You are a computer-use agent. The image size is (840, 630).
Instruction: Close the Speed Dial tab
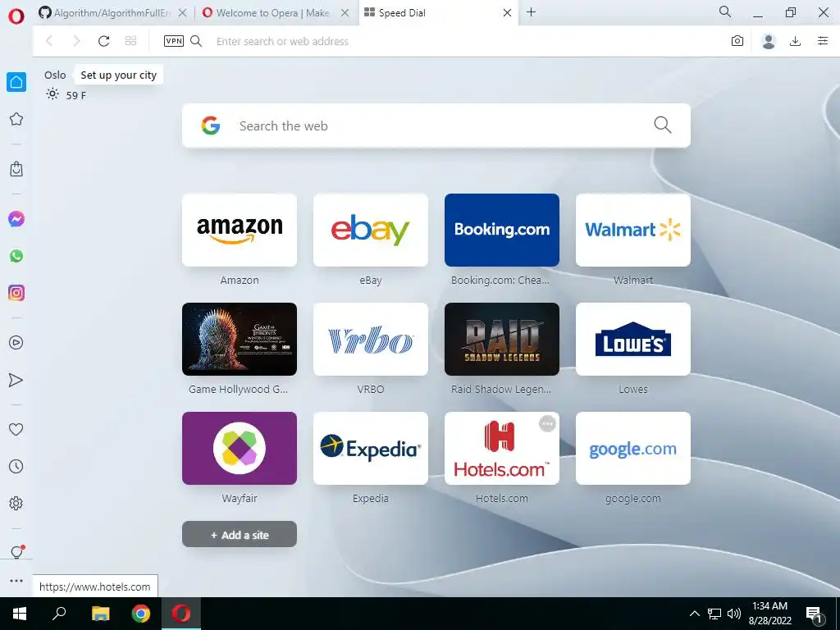tap(507, 13)
